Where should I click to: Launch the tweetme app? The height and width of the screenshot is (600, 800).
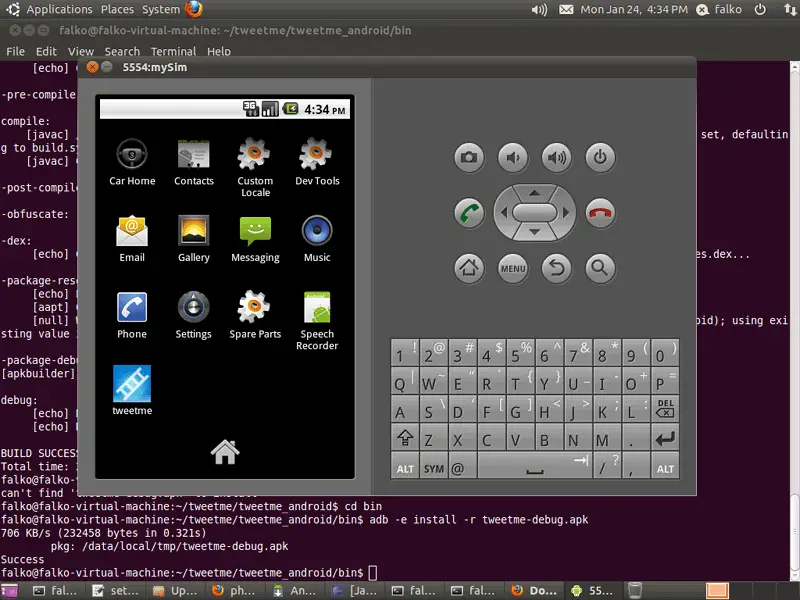tap(132, 391)
